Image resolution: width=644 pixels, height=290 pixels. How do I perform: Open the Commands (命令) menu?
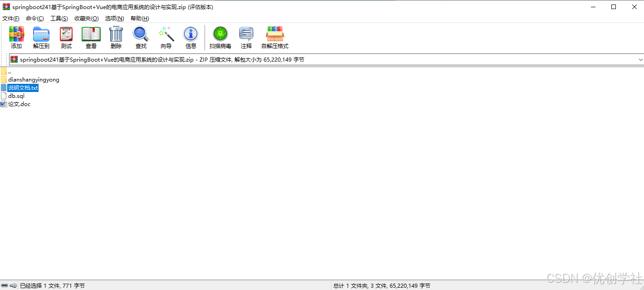click(x=35, y=19)
